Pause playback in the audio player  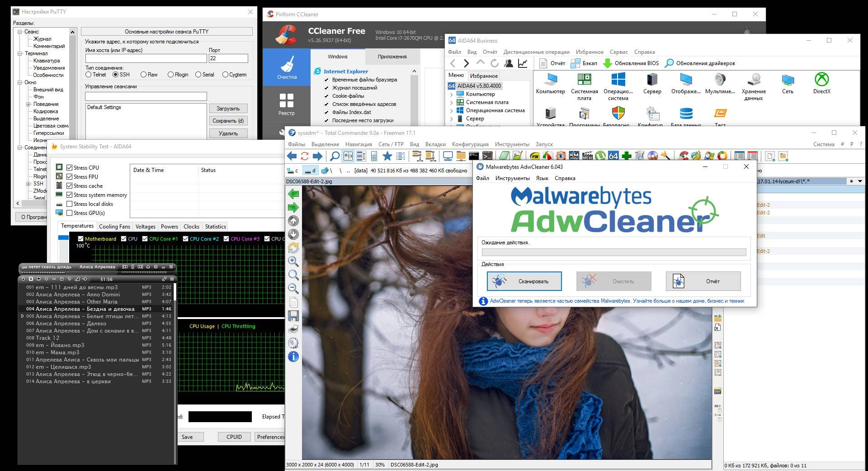click(x=132, y=266)
